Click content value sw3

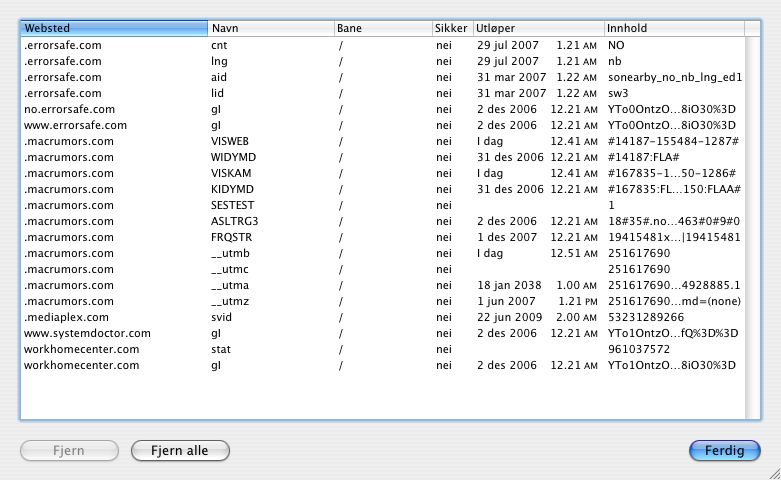(x=618, y=93)
